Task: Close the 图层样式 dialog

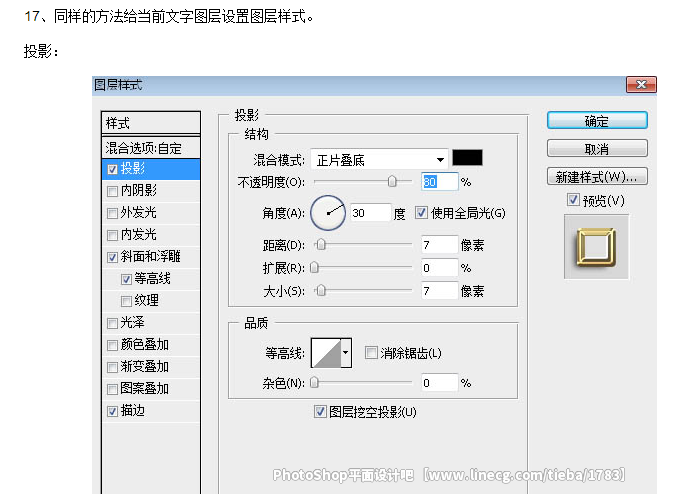Action: (641, 85)
